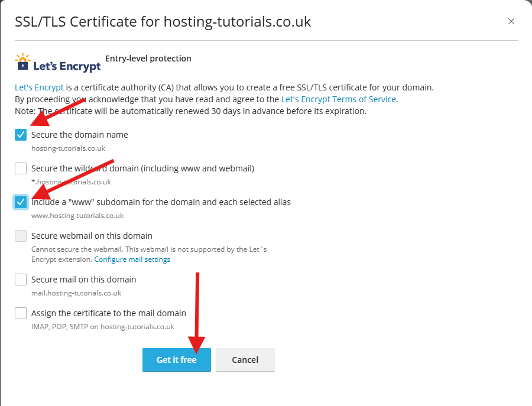Click the "Get it free" button
532x406 pixels.
coord(176,359)
